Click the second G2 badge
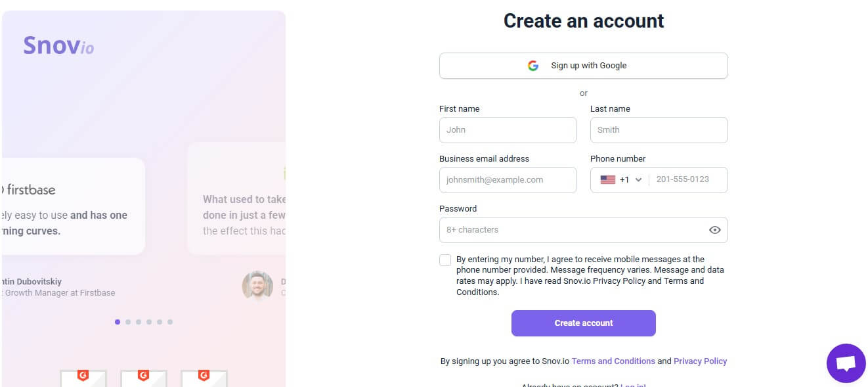Image resolution: width=868 pixels, height=387 pixels. (143, 377)
